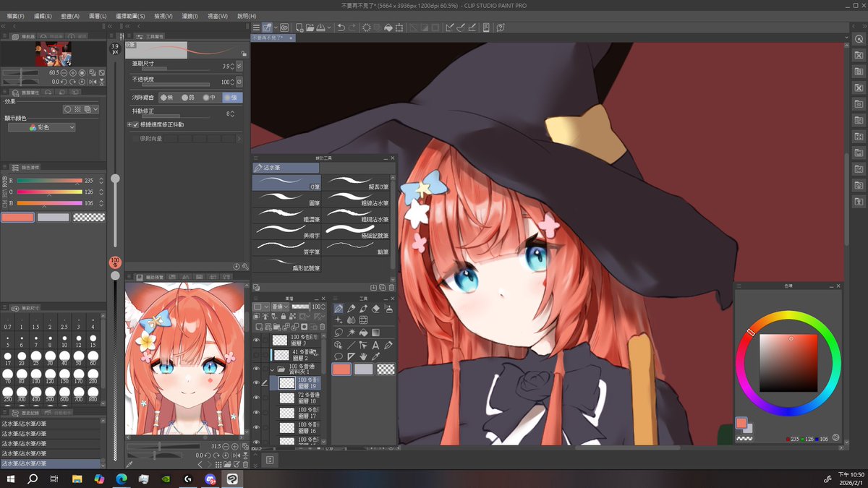Click the New file icon in command bar

tap(299, 27)
